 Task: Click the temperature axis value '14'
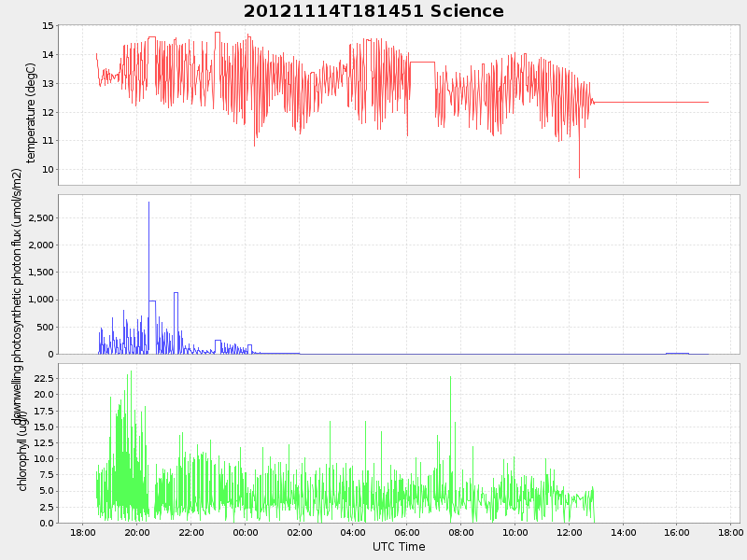[x=49, y=55]
